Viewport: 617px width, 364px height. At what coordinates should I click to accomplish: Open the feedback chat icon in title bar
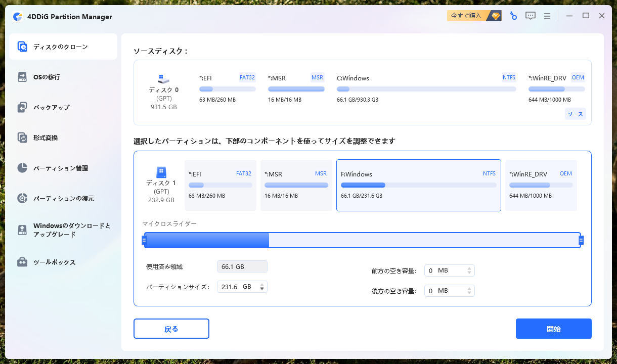coord(530,16)
